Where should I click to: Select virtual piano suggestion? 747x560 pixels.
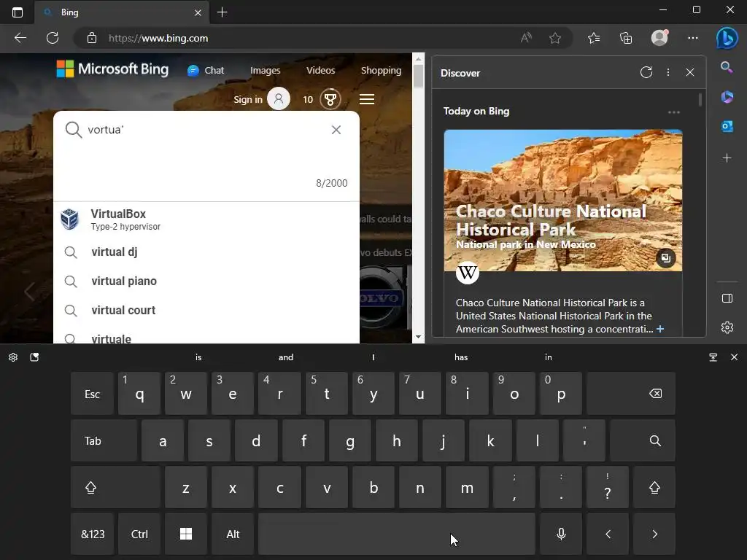[x=206, y=281]
